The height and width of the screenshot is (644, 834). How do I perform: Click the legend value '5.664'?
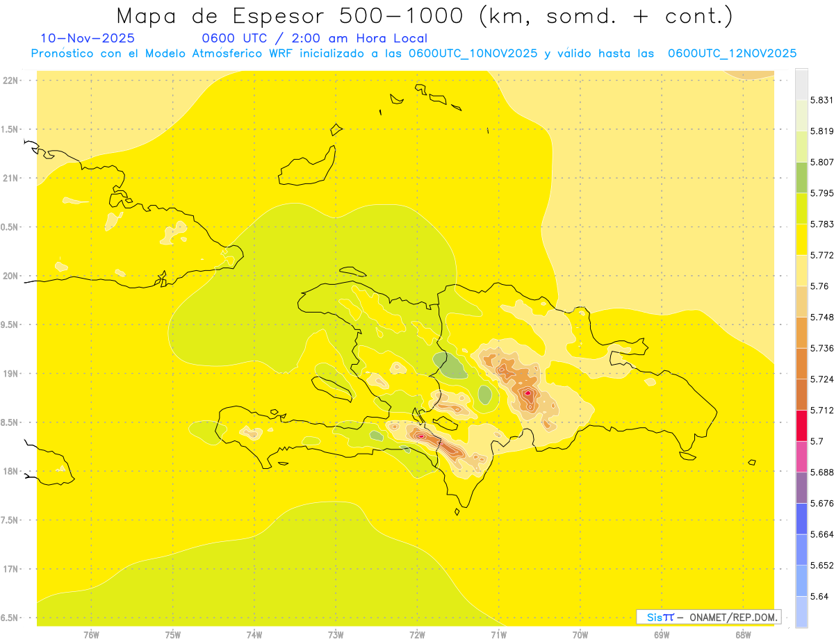click(x=821, y=534)
